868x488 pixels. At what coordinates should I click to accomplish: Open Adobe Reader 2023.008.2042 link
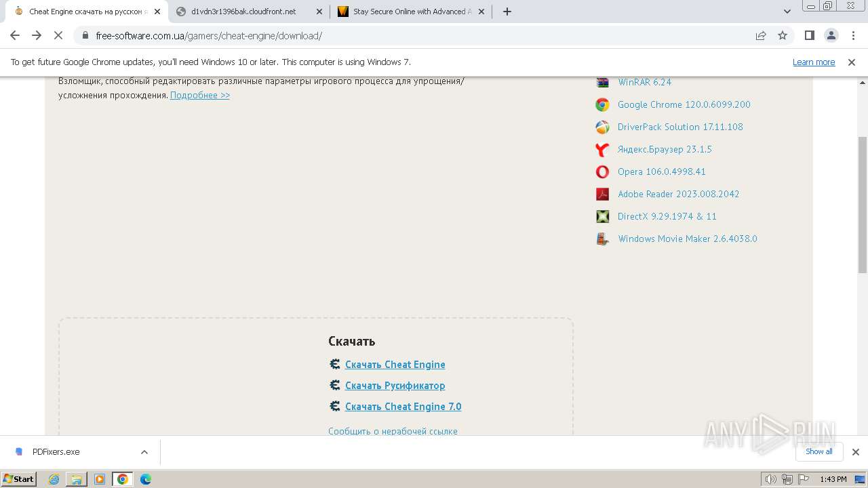679,194
